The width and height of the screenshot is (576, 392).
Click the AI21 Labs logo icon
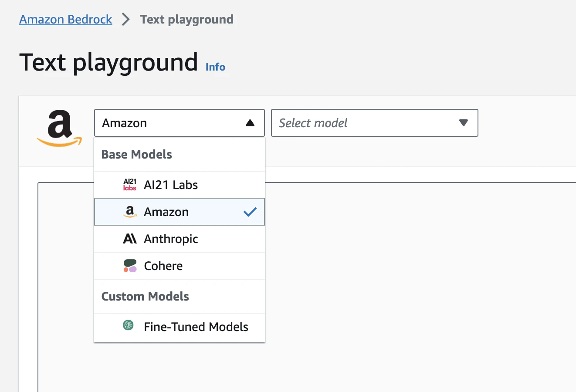130,185
